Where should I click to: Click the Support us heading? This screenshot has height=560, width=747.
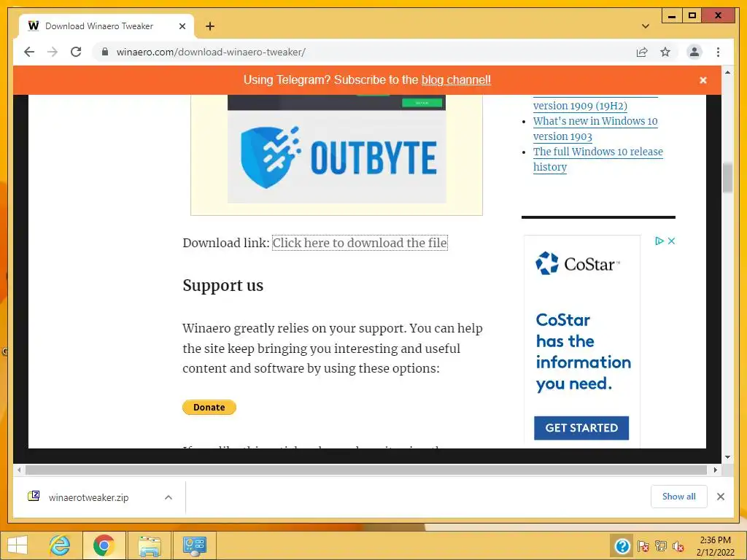pos(223,285)
